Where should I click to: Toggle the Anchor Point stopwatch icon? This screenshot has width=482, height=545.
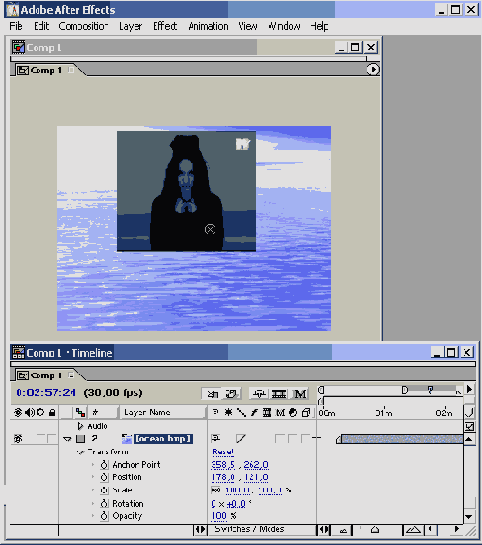104,465
